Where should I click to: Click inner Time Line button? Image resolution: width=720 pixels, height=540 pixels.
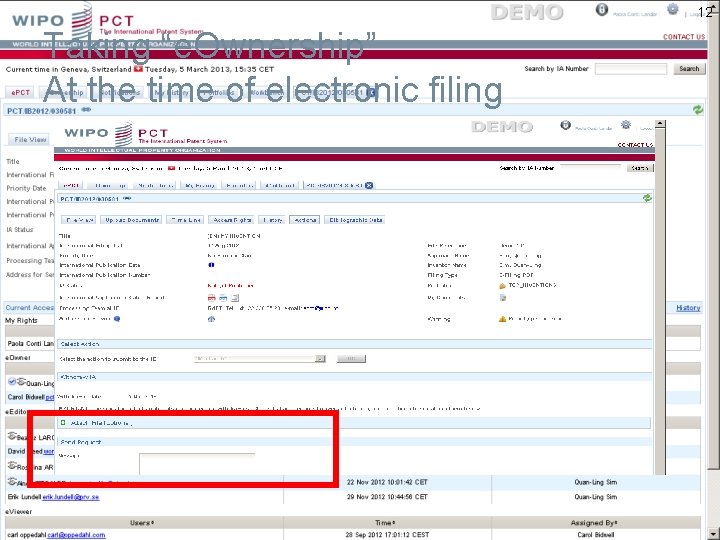coord(186,220)
